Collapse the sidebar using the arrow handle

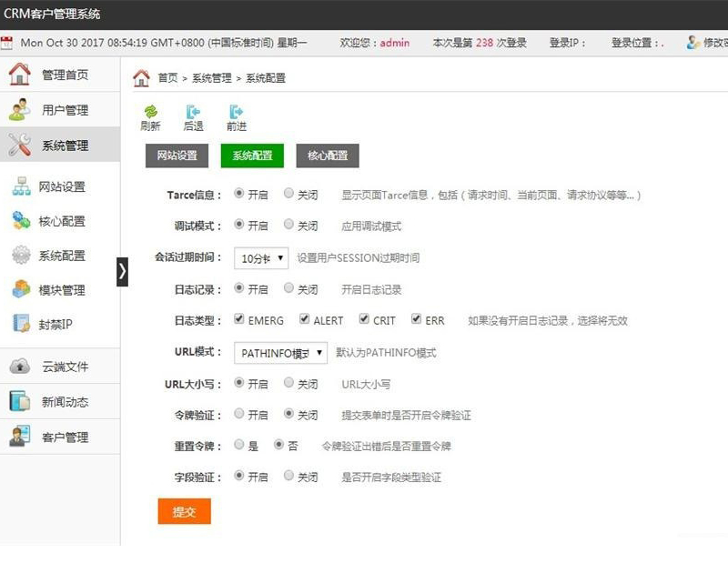123,272
